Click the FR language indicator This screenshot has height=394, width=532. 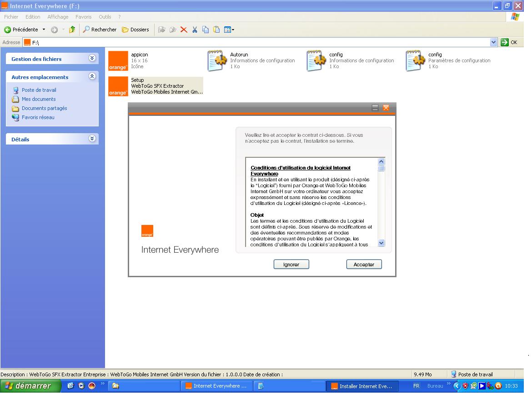(417, 386)
